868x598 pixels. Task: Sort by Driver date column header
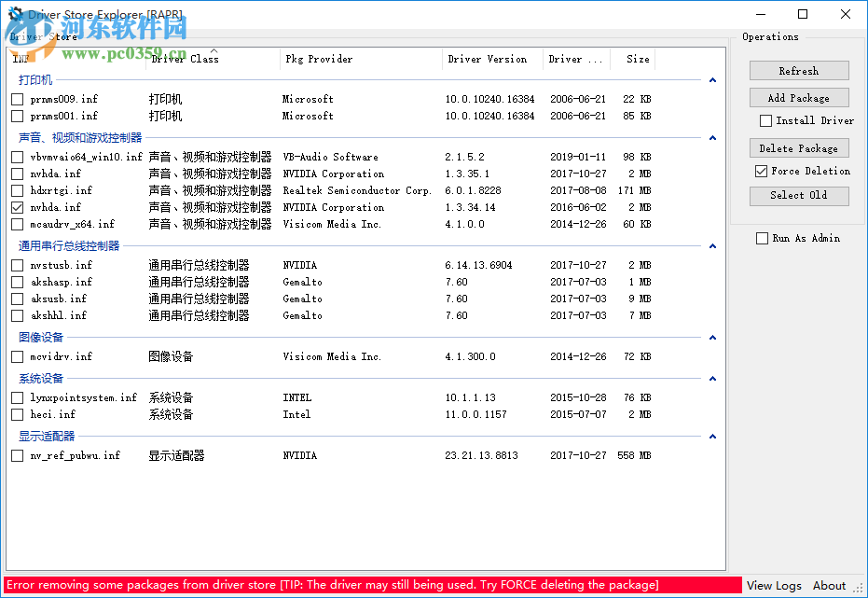coord(576,59)
